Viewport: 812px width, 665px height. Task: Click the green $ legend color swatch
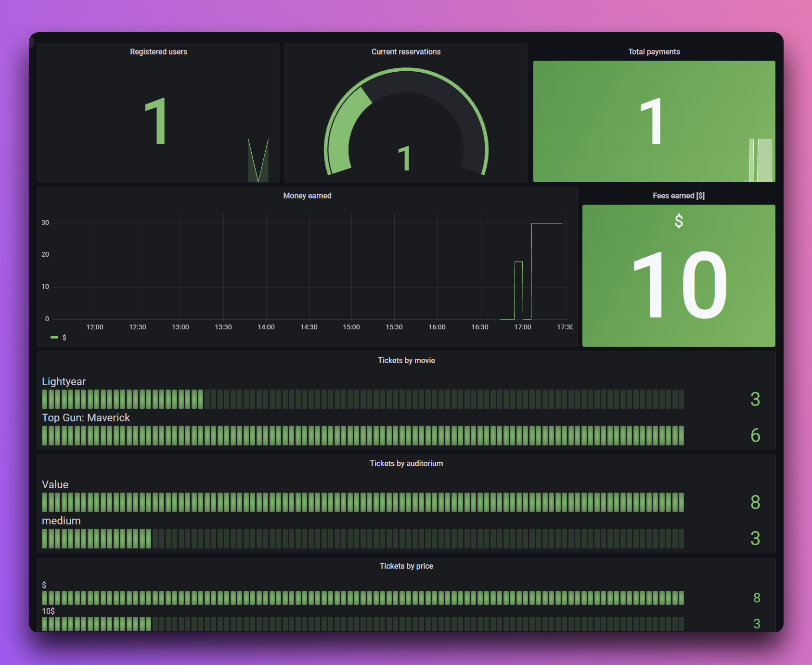[x=54, y=338]
